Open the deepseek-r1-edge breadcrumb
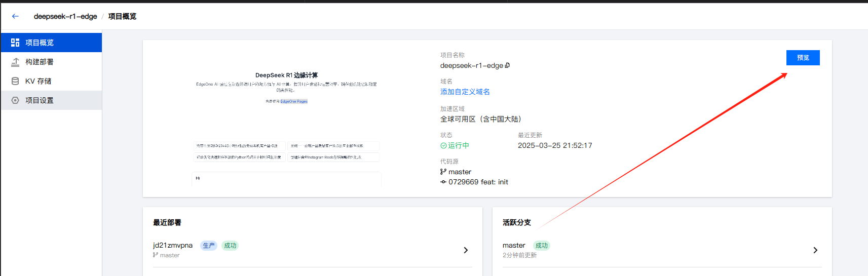 point(65,16)
